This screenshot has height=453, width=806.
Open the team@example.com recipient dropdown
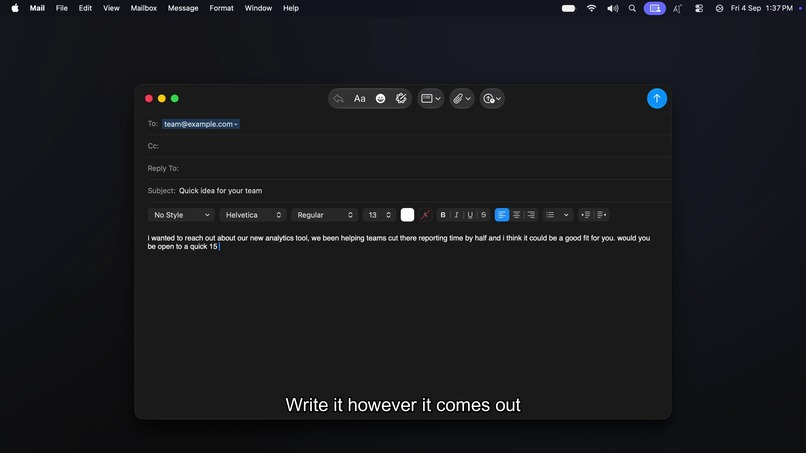click(x=200, y=124)
